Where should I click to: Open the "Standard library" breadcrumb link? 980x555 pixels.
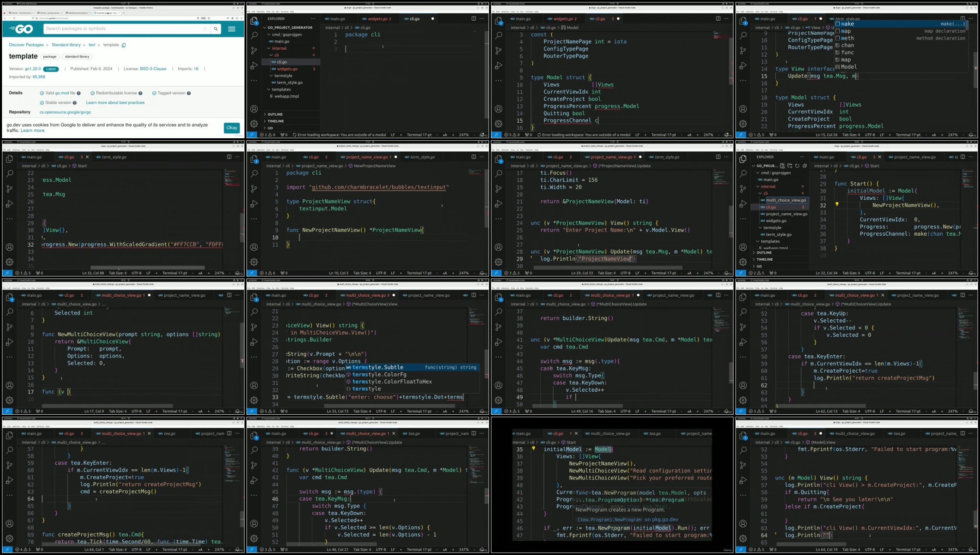pyautogui.click(x=66, y=45)
